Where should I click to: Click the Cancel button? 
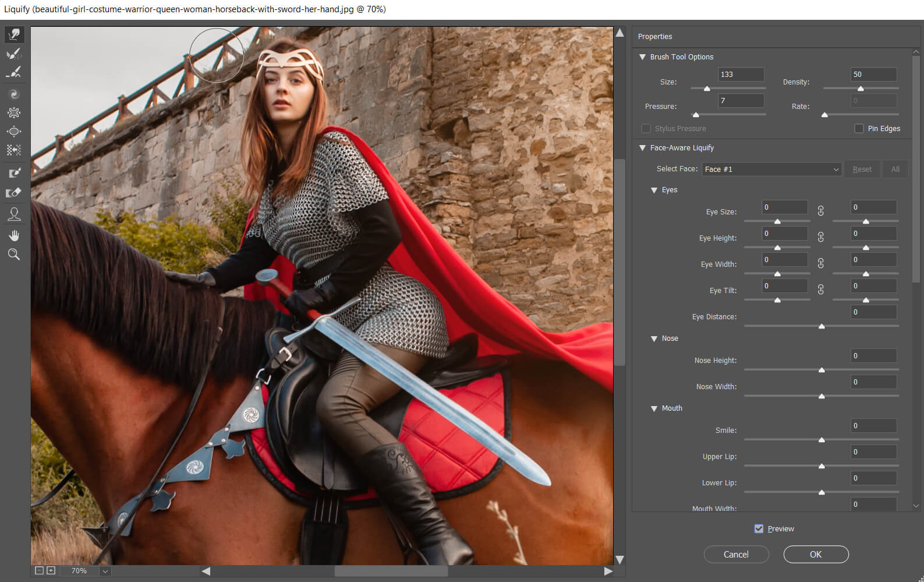(736, 554)
